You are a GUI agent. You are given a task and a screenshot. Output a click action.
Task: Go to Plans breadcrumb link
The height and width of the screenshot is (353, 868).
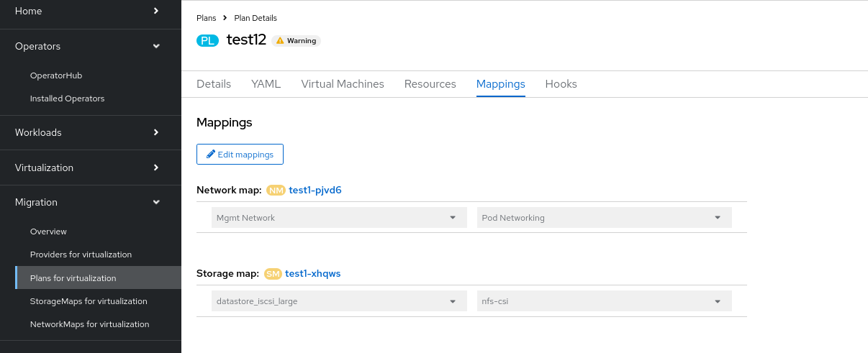(x=206, y=18)
